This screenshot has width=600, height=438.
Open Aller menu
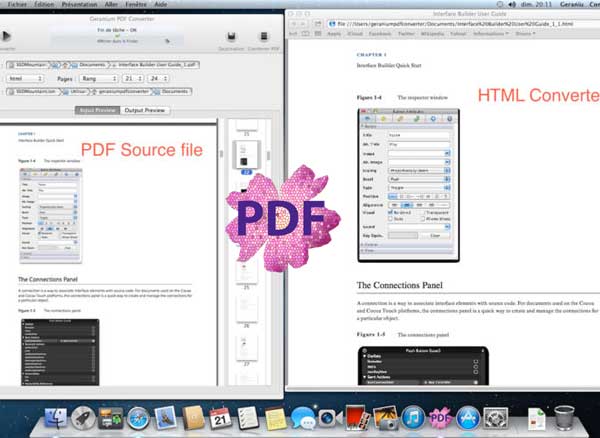[111, 5]
